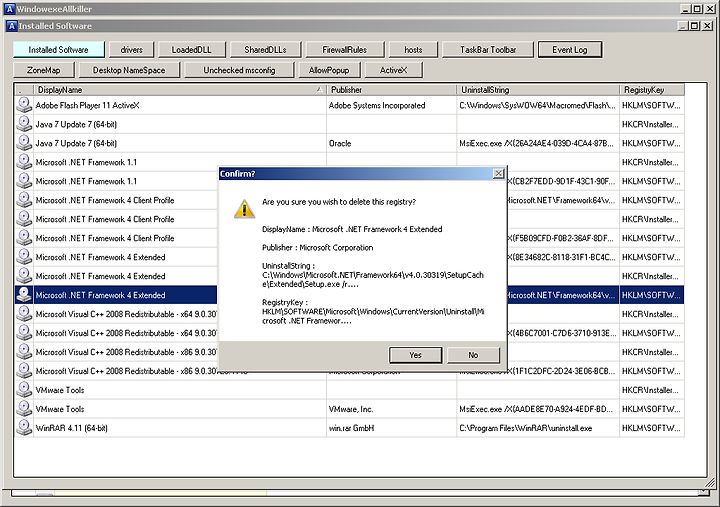Sort the list by the Publisher column header
This screenshot has height=507, width=720.
tap(391, 90)
